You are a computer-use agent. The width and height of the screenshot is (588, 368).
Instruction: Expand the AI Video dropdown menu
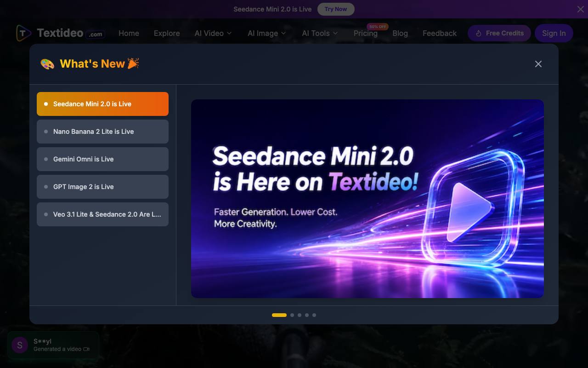coord(213,33)
